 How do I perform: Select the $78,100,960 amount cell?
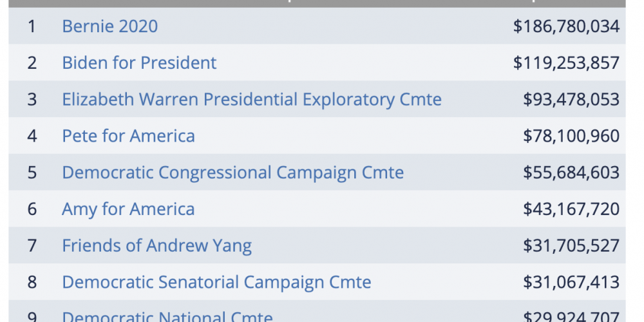(x=571, y=137)
